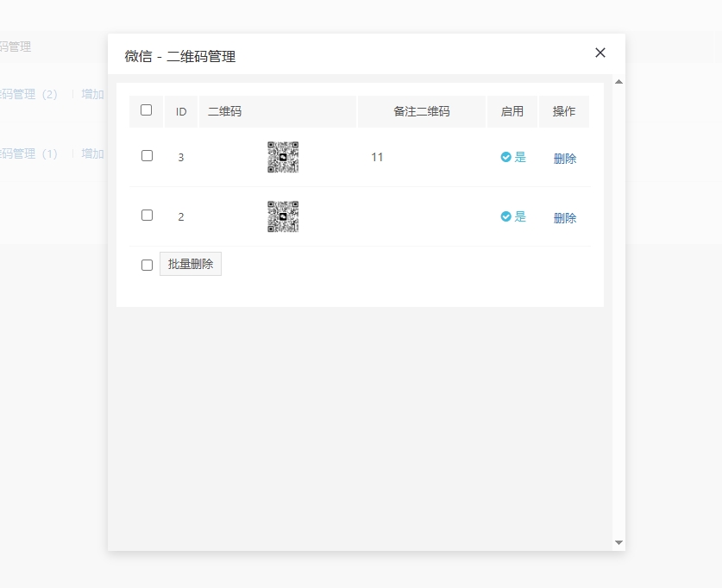Open the background 管理（2）link
Viewport: 722px width, 588px height.
coord(28,94)
